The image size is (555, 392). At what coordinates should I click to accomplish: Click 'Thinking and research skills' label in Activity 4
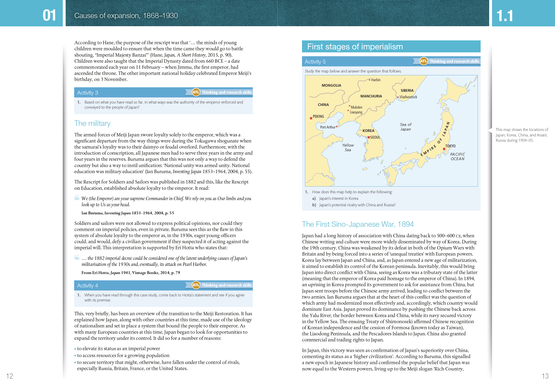coord(227,285)
